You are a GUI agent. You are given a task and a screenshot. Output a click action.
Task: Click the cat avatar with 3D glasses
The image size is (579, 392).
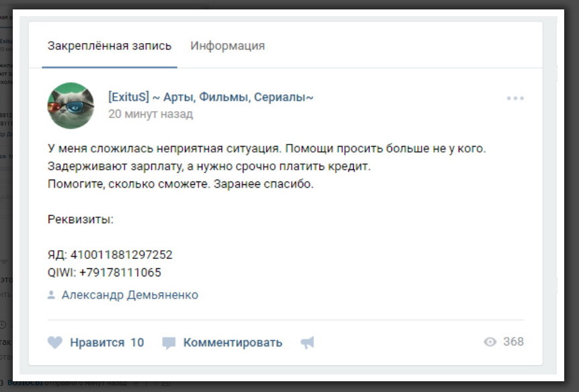(71, 106)
